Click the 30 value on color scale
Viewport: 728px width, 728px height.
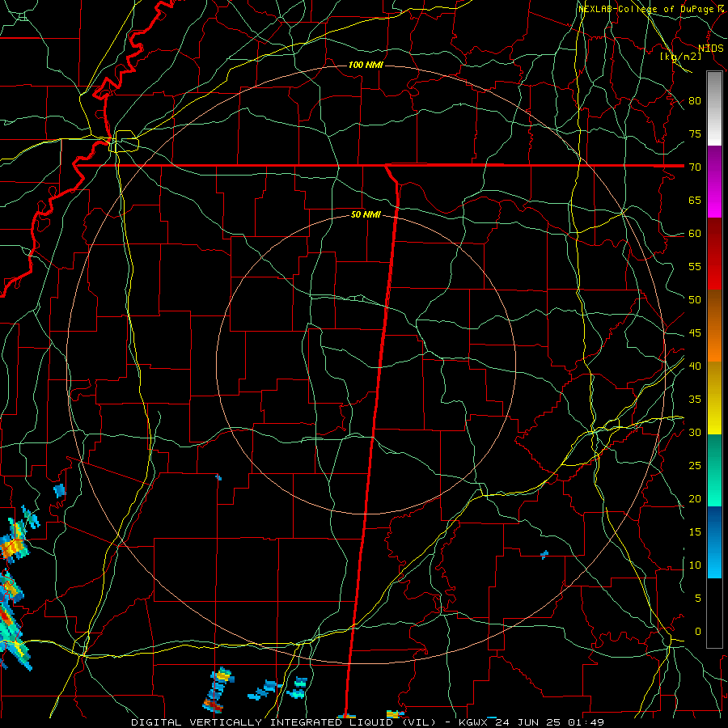695,432
